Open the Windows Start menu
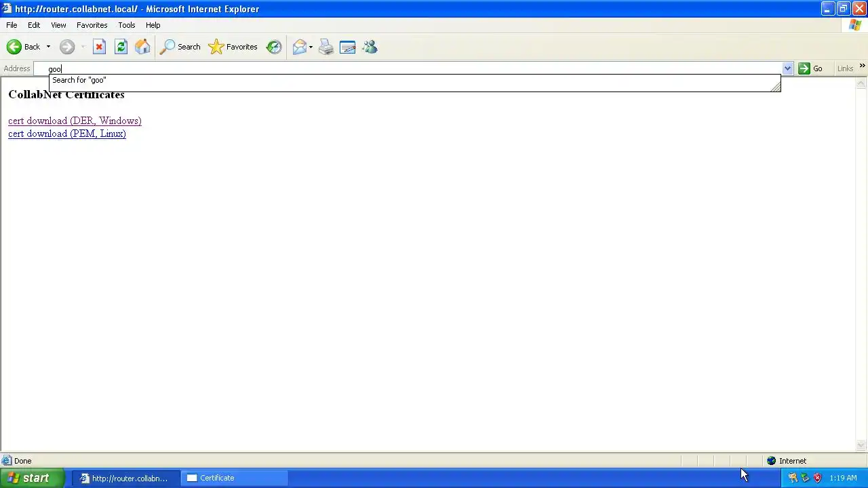 [x=33, y=478]
